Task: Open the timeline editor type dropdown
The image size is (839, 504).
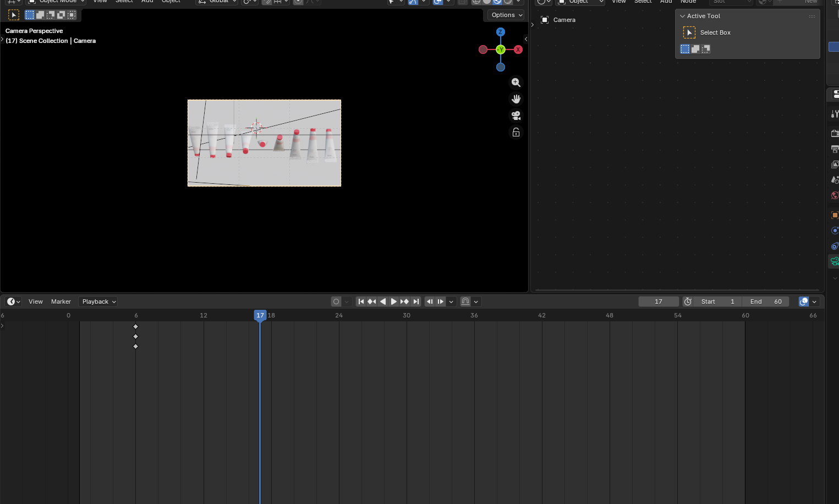Action: [13, 302]
